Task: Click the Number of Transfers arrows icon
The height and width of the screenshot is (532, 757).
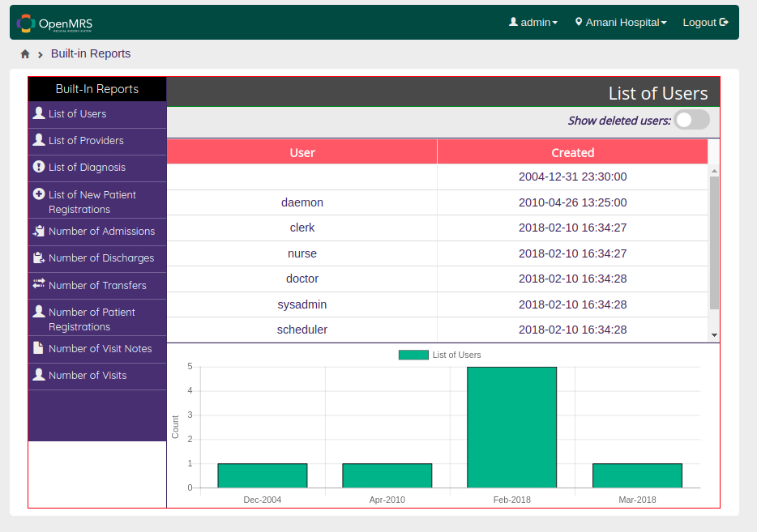Action: 39,283
